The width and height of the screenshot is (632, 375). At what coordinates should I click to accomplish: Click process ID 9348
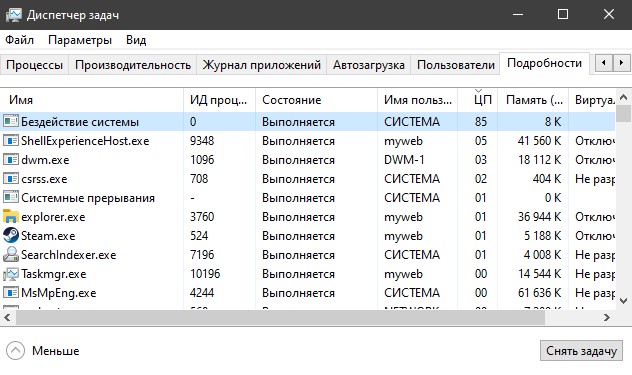202,141
